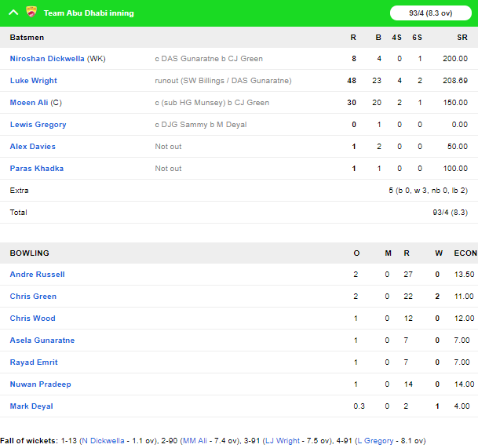Click Chris Green's economy 11.00
This screenshot has width=478, height=448.
click(464, 297)
